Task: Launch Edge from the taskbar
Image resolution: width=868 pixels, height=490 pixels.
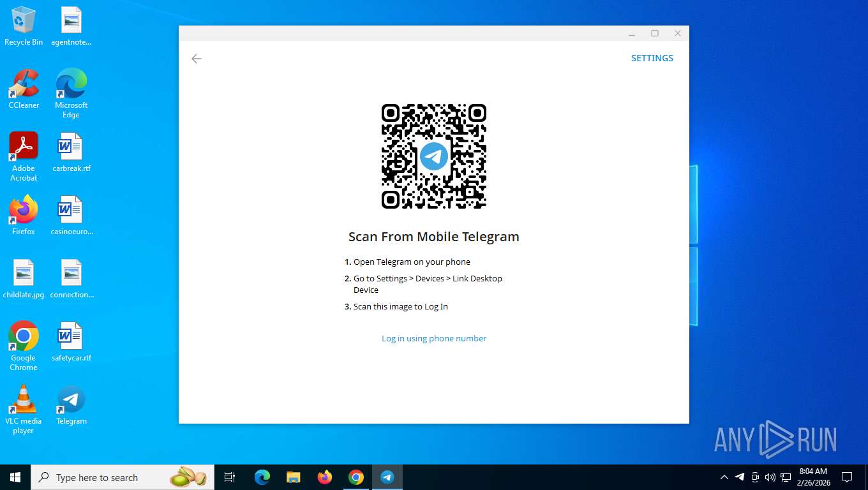Action: coord(262,477)
